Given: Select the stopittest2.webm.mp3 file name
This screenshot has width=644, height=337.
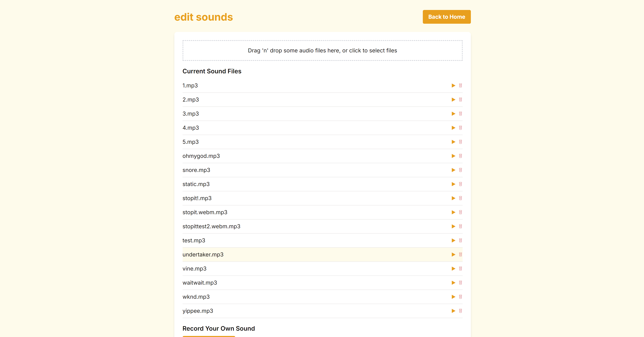Looking at the screenshot, I should pyautogui.click(x=211, y=226).
